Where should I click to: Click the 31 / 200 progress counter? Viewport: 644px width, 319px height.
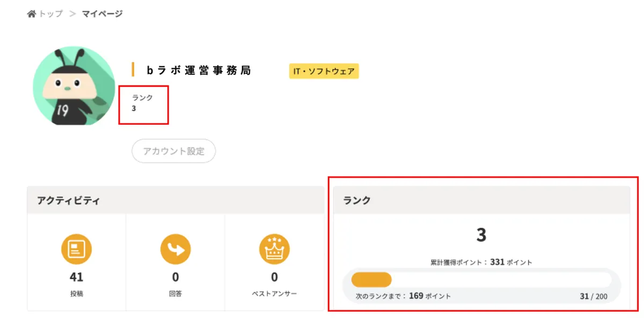point(594,296)
